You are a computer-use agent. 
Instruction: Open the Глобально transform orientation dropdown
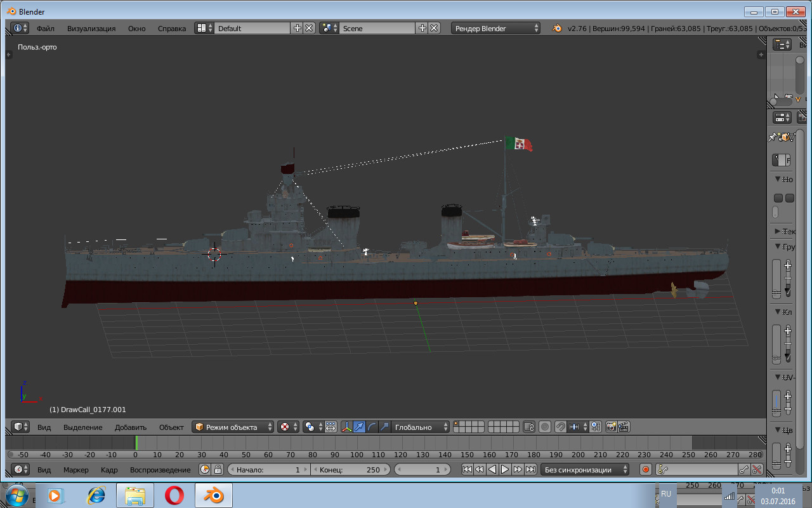tap(421, 427)
